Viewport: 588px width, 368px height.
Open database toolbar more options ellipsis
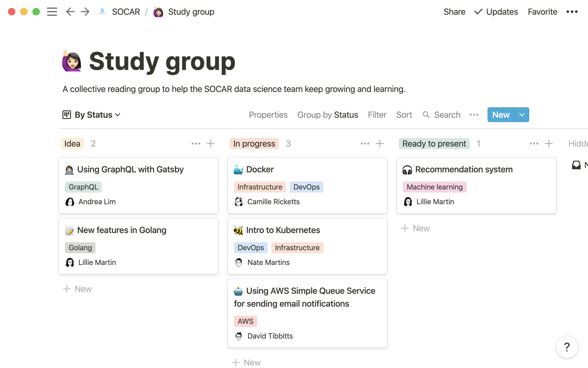point(474,115)
